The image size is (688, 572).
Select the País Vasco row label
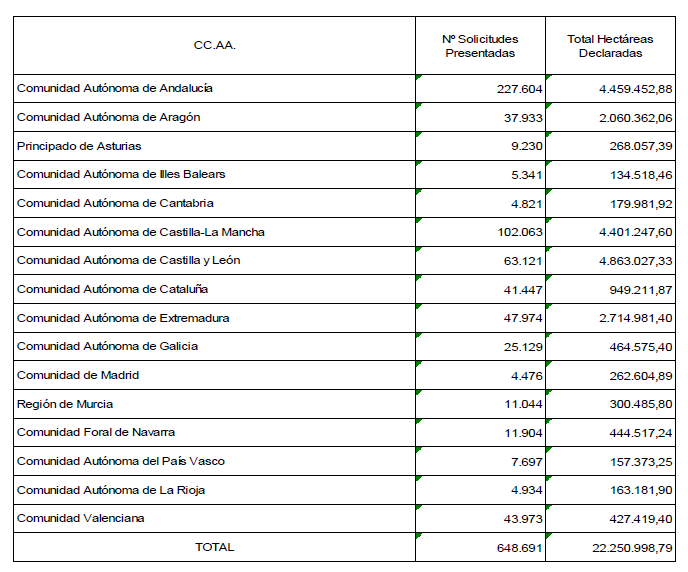pyautogui.click(x=121, y=461)
